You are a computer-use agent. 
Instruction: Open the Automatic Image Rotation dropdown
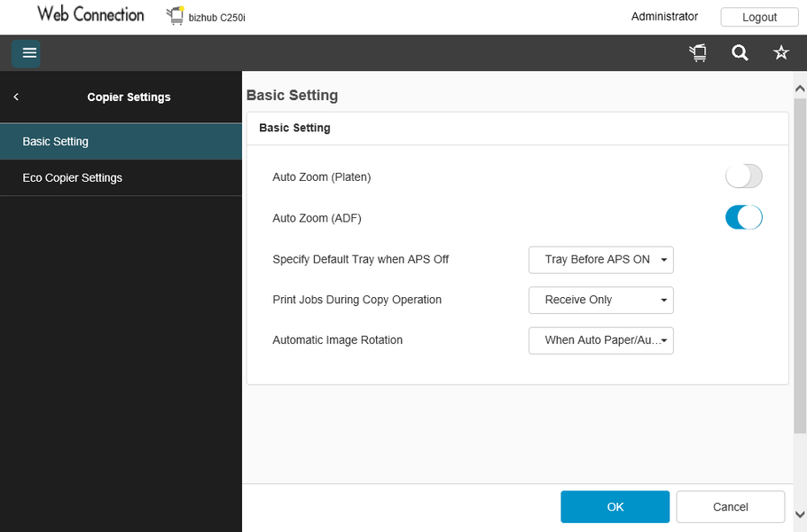600,340
